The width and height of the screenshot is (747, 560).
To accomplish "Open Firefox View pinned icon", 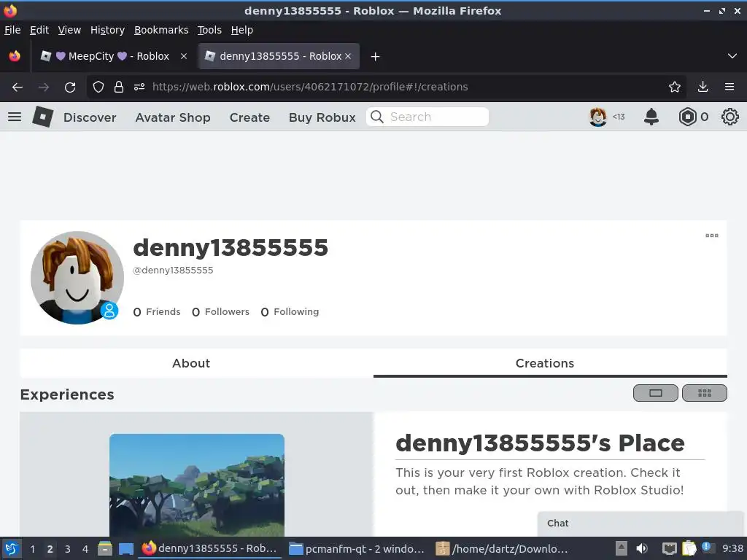I will (15, 56).
